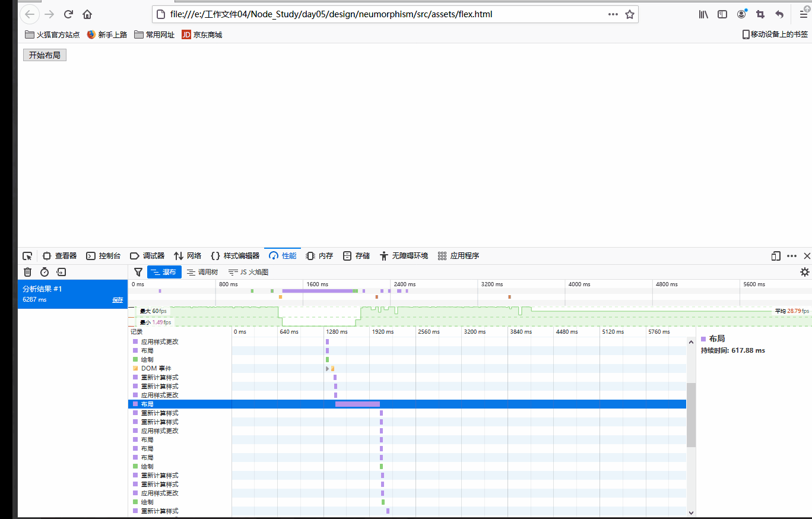This screenshot has height=519, width=812.
Task: Click the 800 ms overview time label
Action: tap(229, 284)
